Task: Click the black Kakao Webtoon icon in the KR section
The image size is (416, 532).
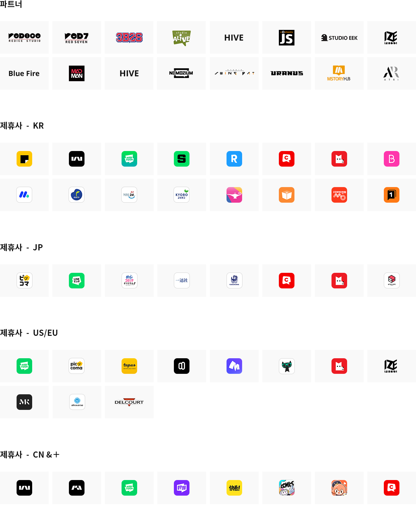Action: [x=77, y=159]
